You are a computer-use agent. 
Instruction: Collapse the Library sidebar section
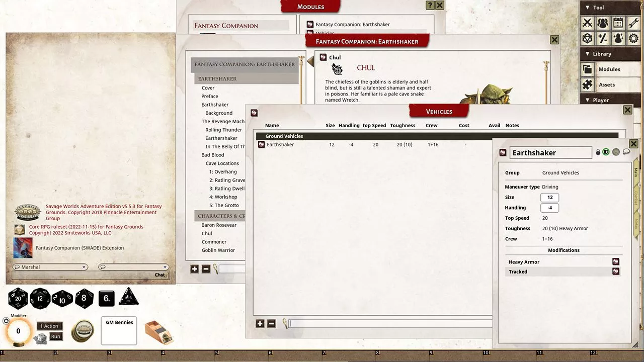point(610,54)
